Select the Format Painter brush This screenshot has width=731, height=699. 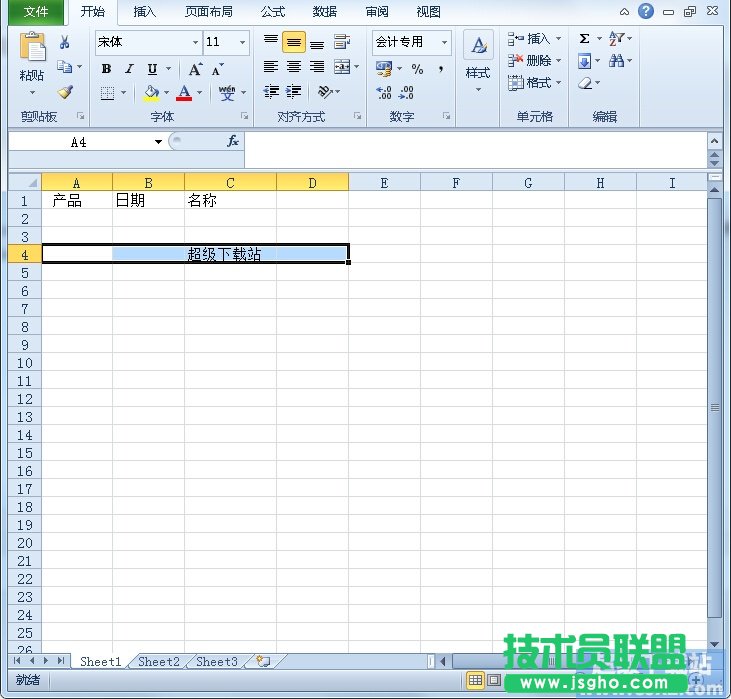(65, 91)
